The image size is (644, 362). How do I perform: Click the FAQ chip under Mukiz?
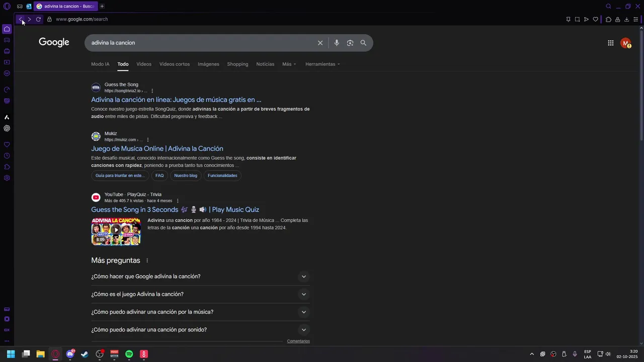click(159, 175)
